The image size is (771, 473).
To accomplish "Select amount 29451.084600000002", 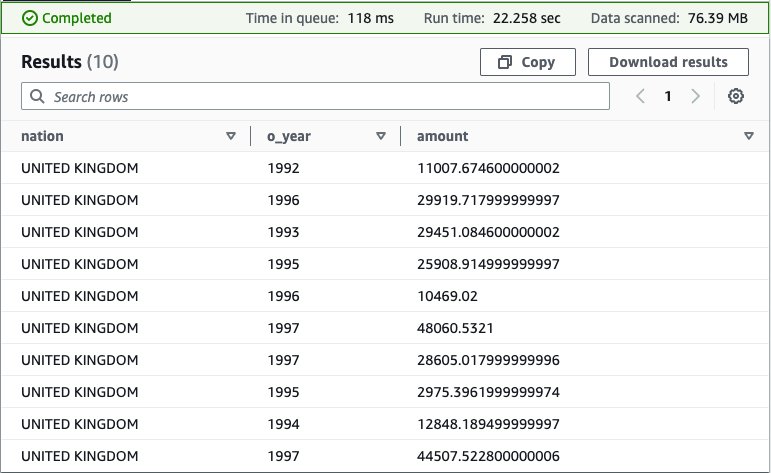I will pos(488,232).
